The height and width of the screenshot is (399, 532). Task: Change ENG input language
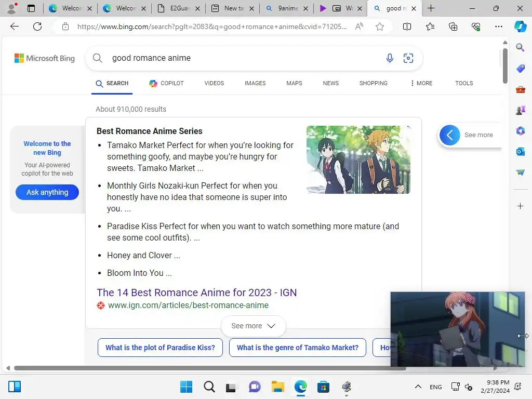[x=436, y=387]
